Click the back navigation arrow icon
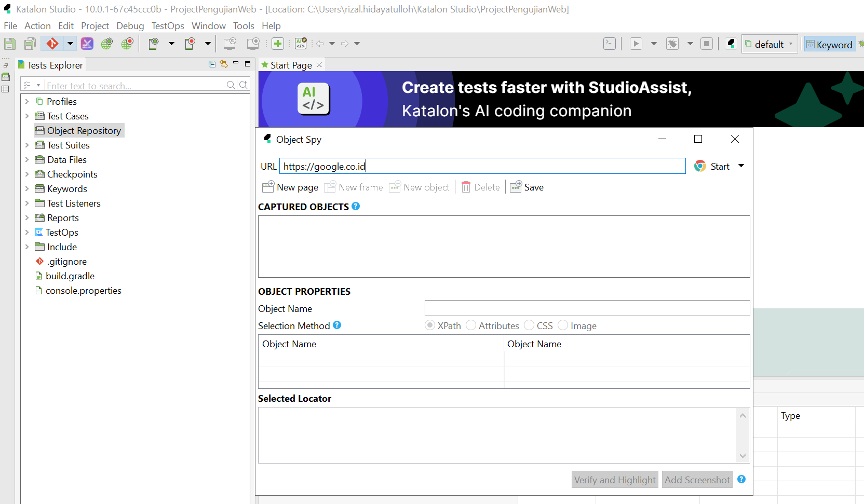Screen dimensions: 864x504 click(x=320, y=44)
